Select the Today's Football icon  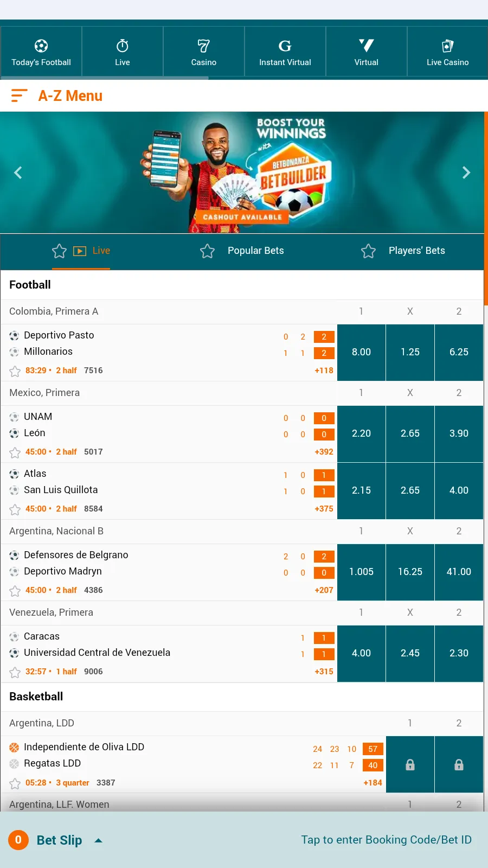pyautogui.click(x=41, y=46)
